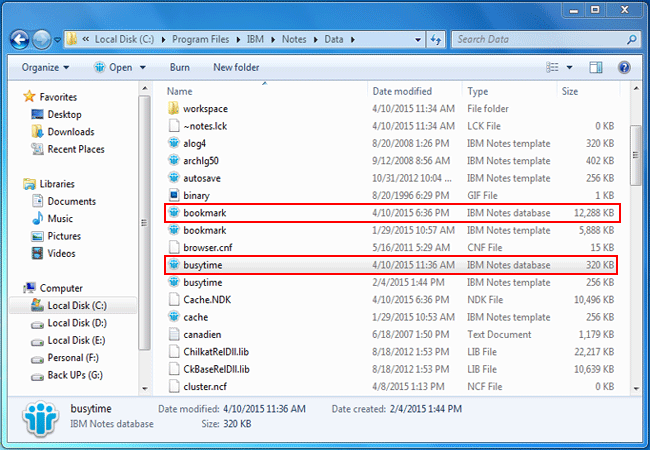This screenshot has height=450, width=650.
Task: Click the ChilkatRelDll.lib file icon
Action: (x=174, y=351)
